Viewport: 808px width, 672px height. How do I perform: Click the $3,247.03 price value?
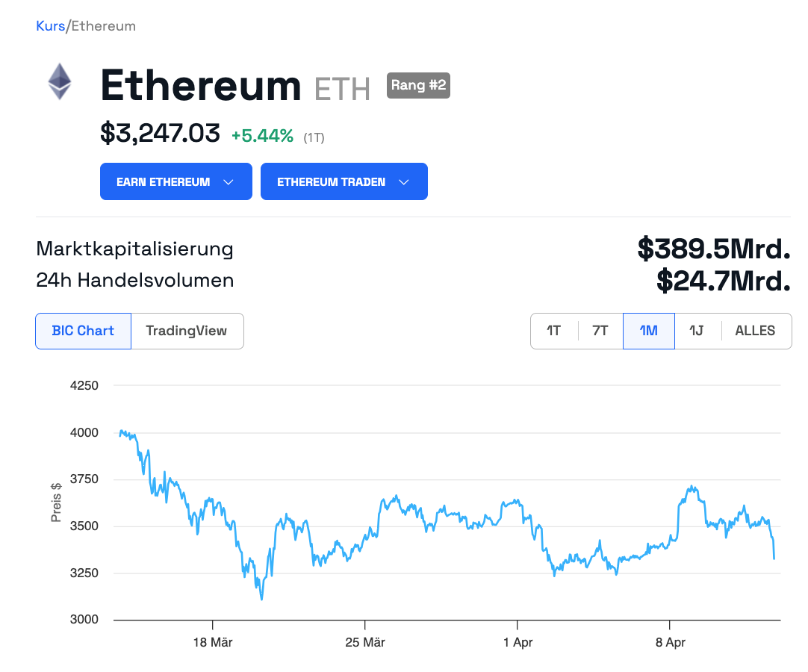point(160,134)
